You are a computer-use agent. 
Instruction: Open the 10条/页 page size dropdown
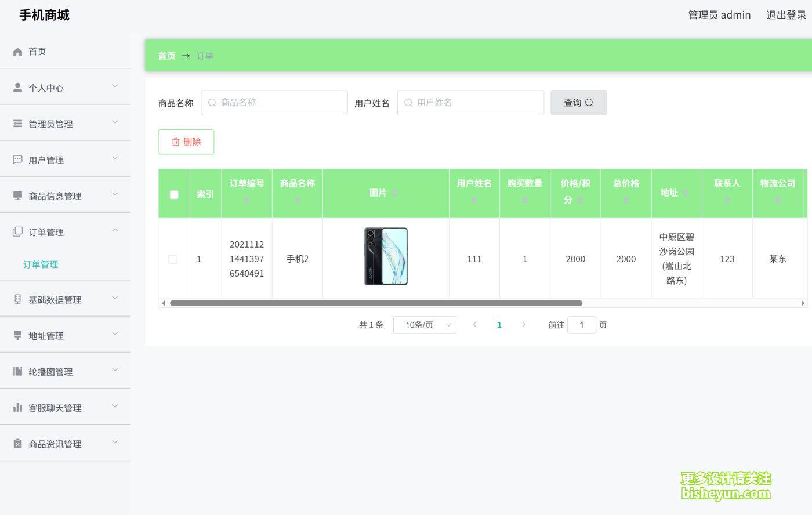(425, 325)
